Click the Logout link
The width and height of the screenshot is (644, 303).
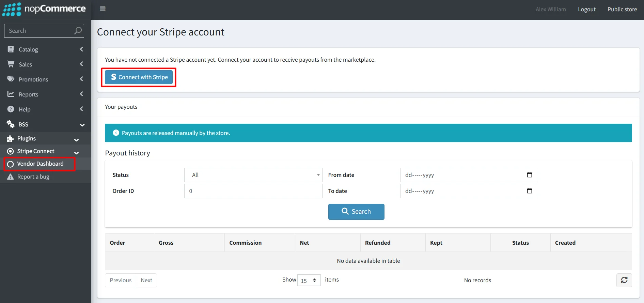pos(587,9)
